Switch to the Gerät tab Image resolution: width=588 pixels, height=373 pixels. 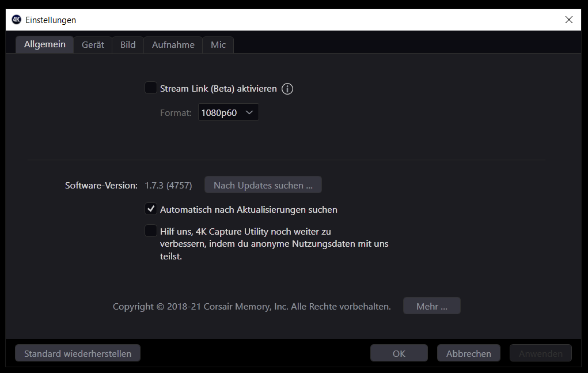pos(93,45)
